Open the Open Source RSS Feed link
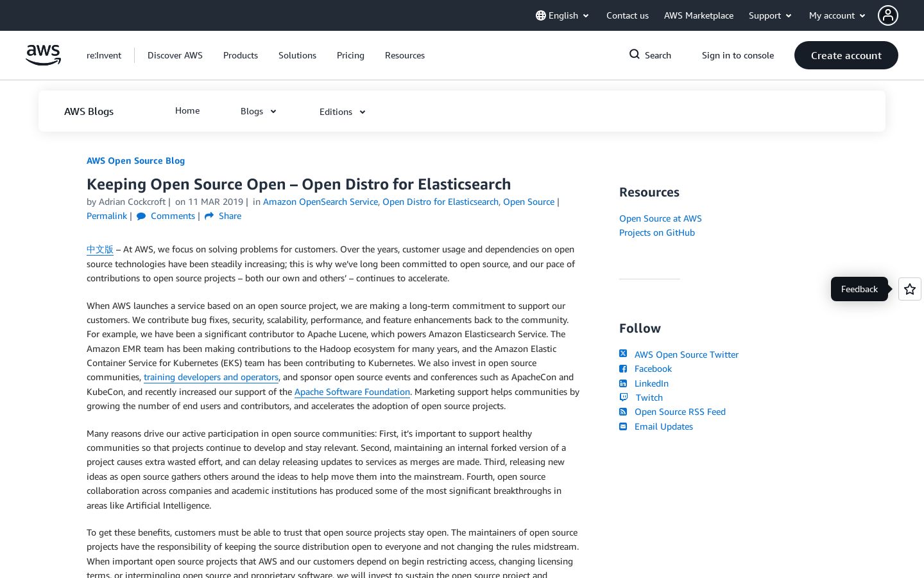The width and height of the screenshot is (924, 578). tap(680, 412)
